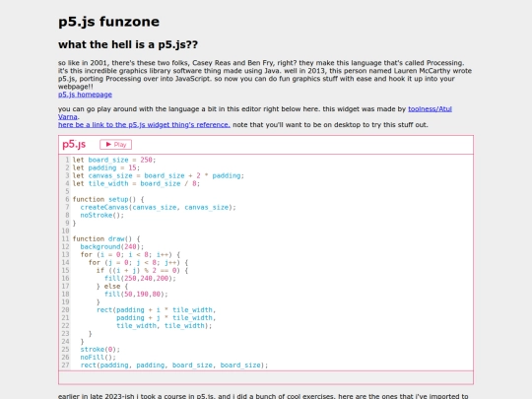Image resolution: width=532 pixels, height=399 pixels.
Task: Click the 'p5.js funzone' page heading
Action: click(x=108, y=22)
